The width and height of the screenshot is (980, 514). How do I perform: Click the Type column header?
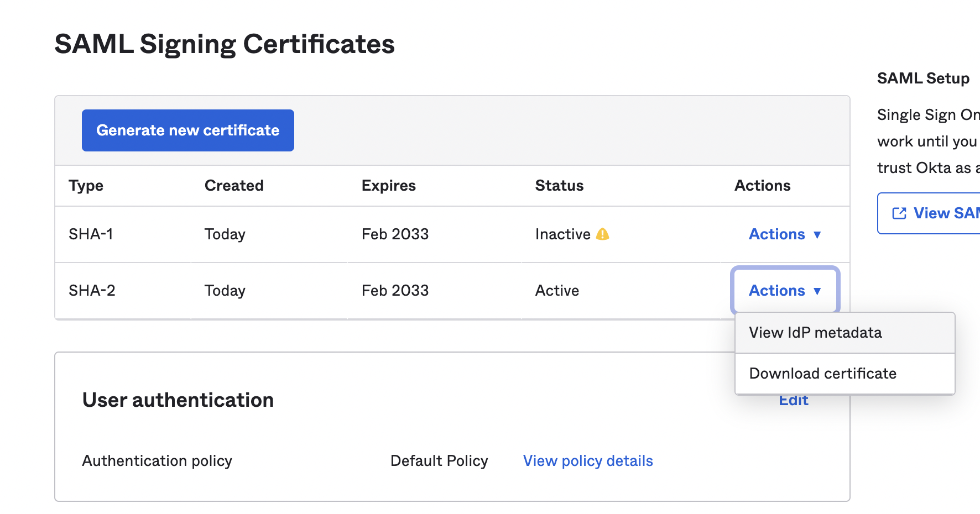click(86, 186)
